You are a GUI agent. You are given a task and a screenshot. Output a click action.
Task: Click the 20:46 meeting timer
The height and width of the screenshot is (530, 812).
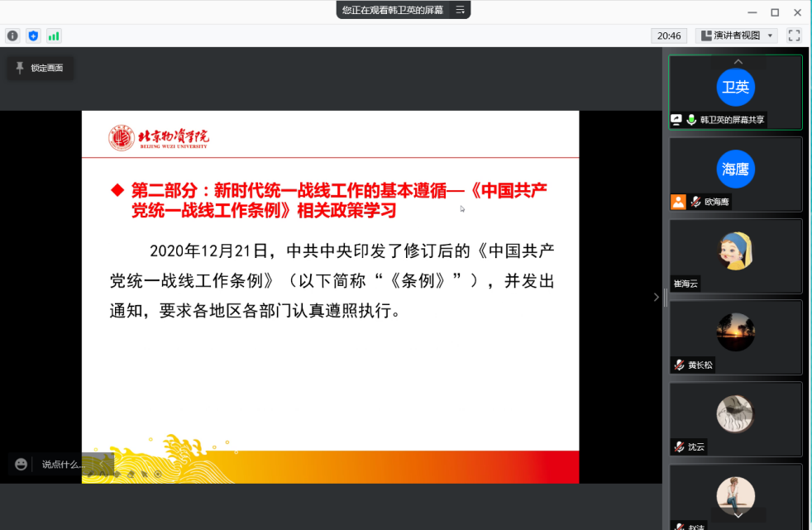click(668, 36)
